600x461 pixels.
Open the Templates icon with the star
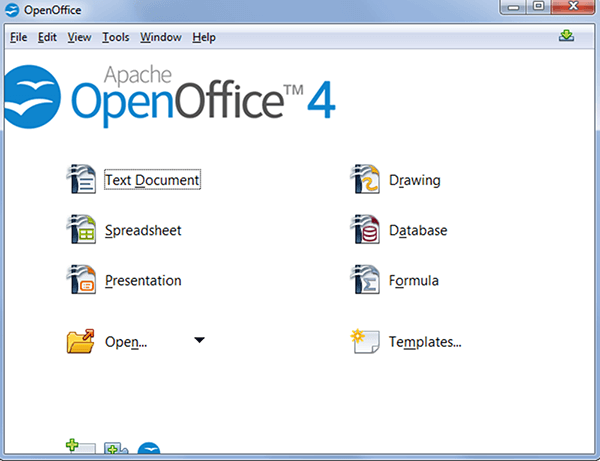363,341
